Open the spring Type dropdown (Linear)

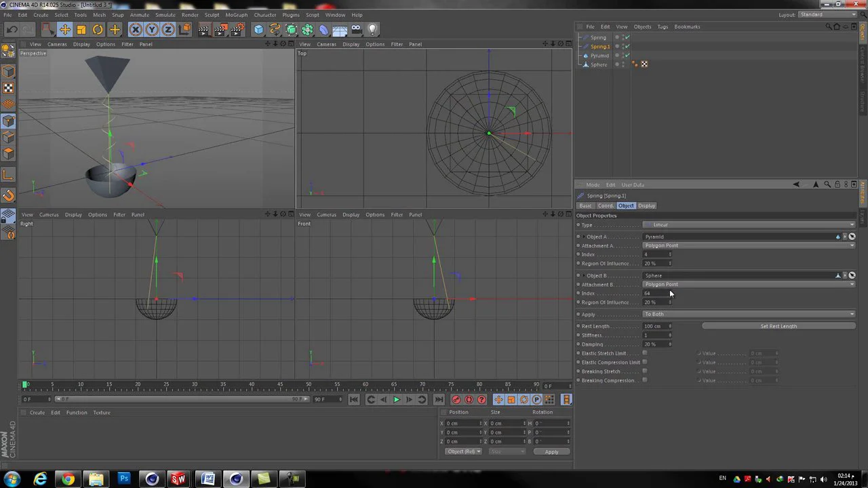click(749, 224)
